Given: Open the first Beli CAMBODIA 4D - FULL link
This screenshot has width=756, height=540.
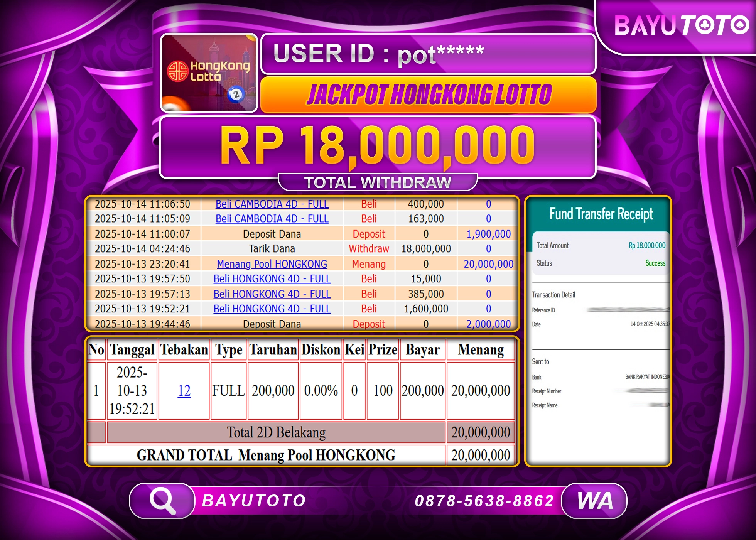Looking at the screenshot, I should [x=272, y=204].
